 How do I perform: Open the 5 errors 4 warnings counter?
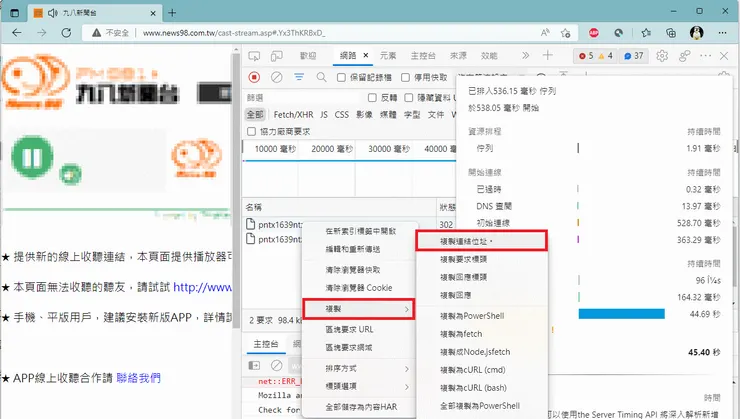(596, 56)
